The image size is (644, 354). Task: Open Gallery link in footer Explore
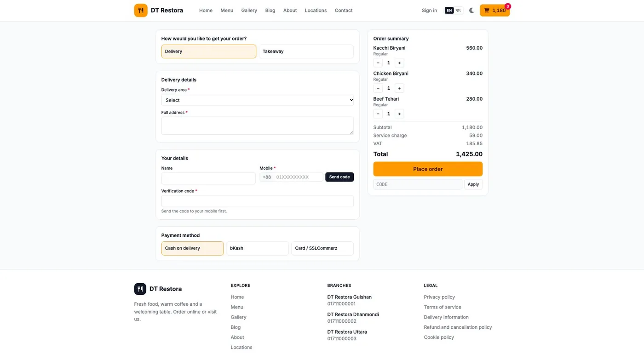pyautogui.click(x=239, y=317)
